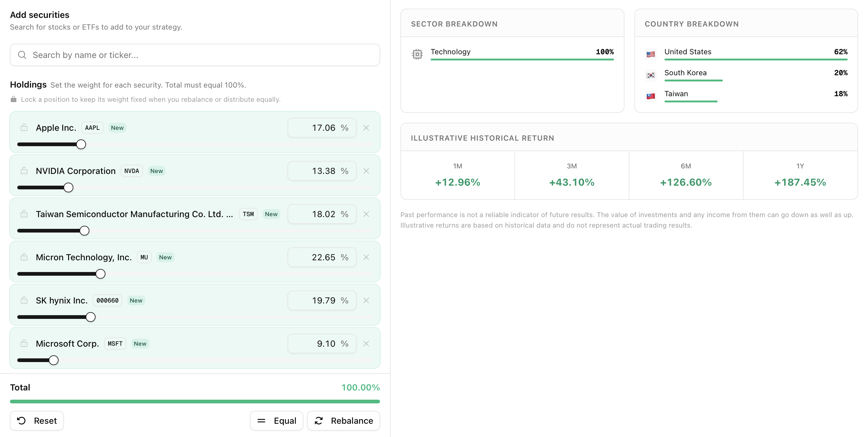This screenshot has height=437, width=868.
Task: Remove NVIDIA Corporation from holdings
Action: [366, 171]
